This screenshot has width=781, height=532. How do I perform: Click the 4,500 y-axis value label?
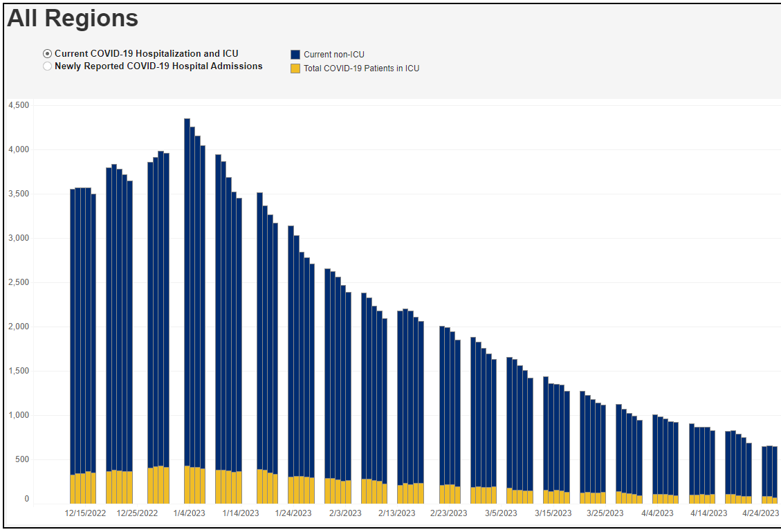(18, 105)
